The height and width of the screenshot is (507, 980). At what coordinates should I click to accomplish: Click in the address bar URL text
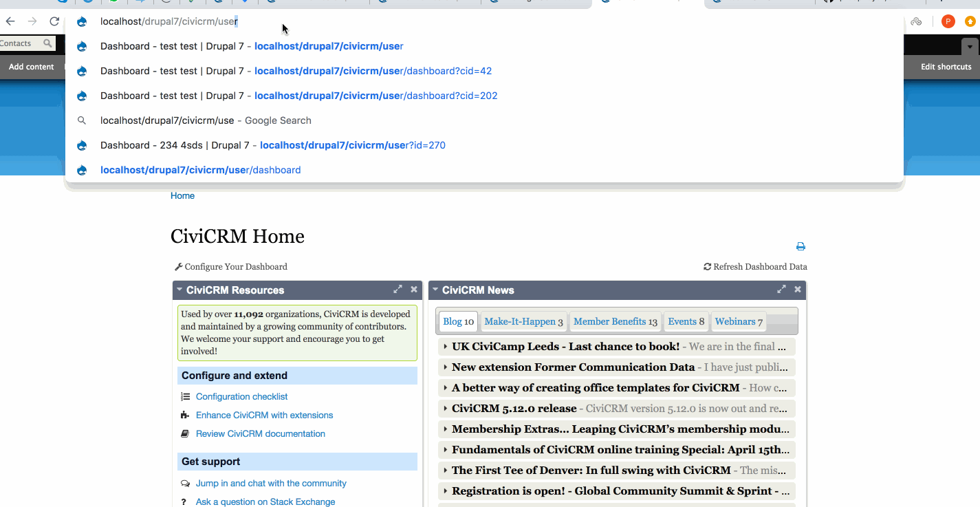pos(169,21)
